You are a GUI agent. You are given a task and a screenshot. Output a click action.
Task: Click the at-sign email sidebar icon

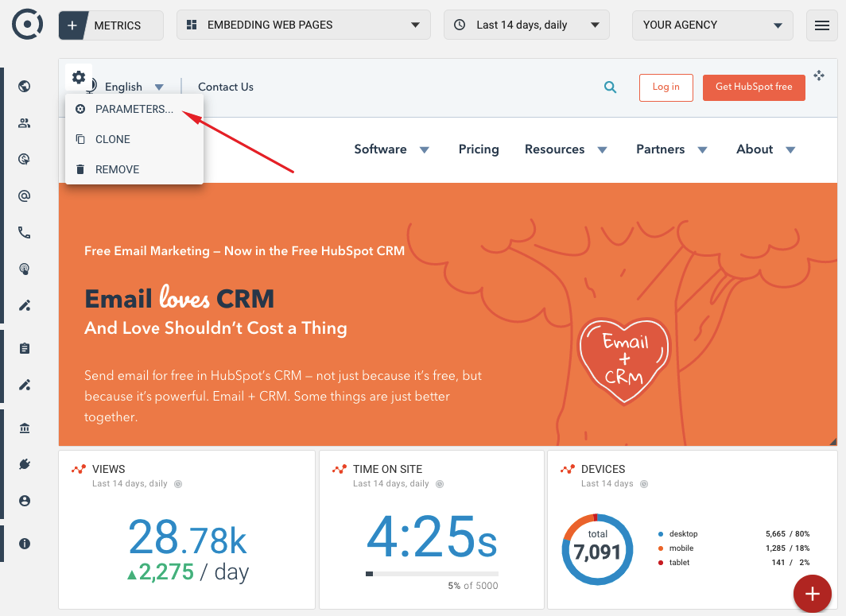[25, 196]
